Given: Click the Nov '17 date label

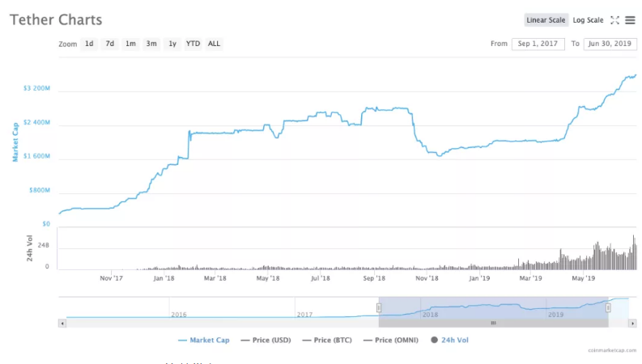Looking at the screenshot, I should 112,278.
